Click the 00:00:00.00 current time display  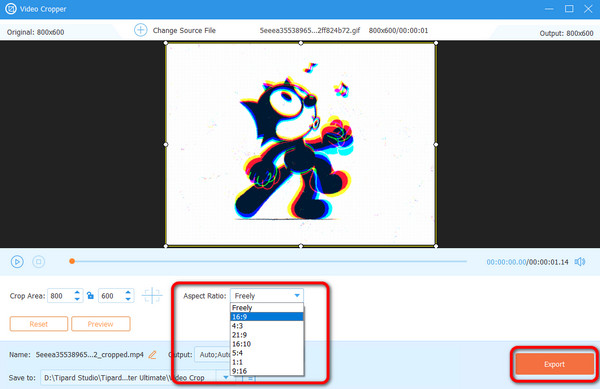[x=506, y=262]
